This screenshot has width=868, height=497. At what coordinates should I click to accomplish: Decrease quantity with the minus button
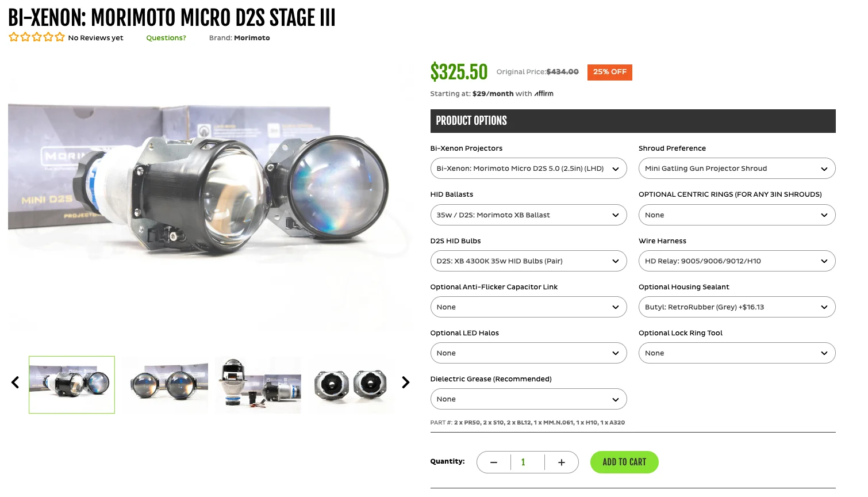coord(494,462)
